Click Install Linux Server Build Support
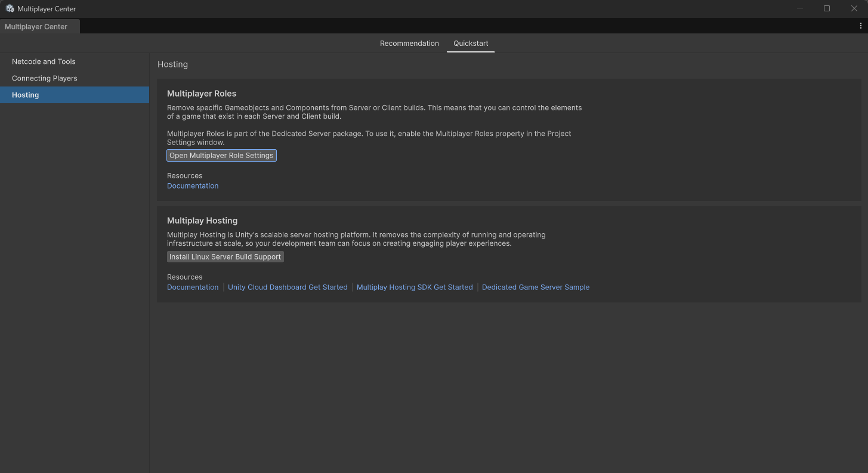 [225, 256]
